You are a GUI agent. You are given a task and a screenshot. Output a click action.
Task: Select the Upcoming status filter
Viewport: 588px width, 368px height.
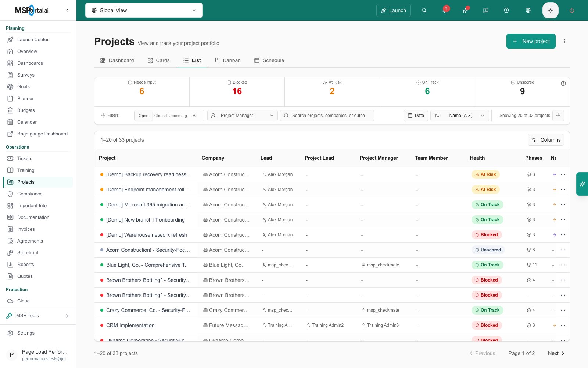point(178,116)
